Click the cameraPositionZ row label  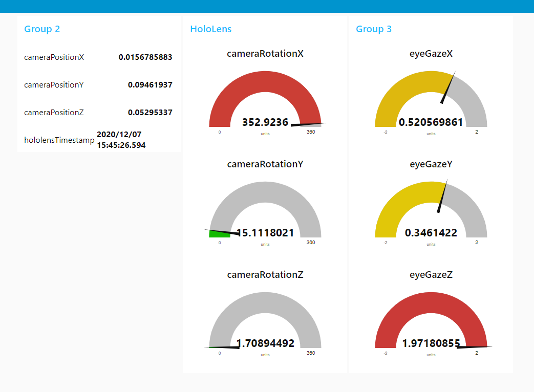point(54,112)
